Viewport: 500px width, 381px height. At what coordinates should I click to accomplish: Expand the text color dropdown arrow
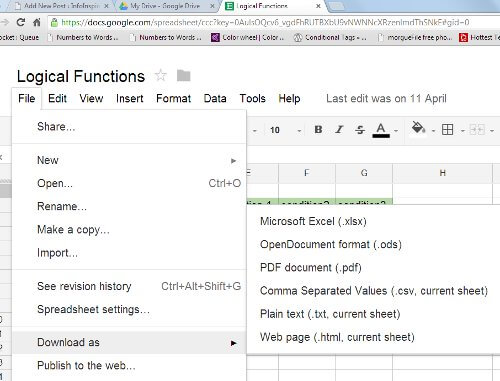(x=396, y=131)
